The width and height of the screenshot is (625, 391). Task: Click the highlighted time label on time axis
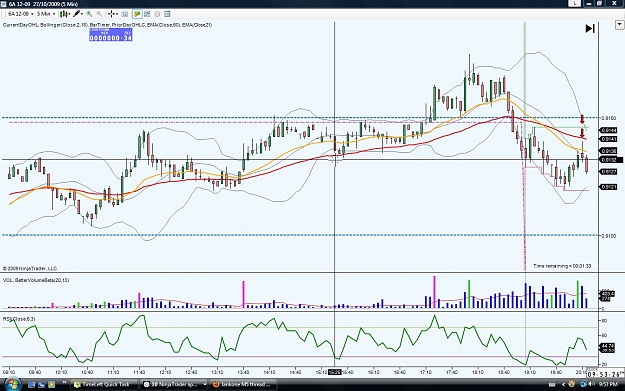tap(334, 372)
